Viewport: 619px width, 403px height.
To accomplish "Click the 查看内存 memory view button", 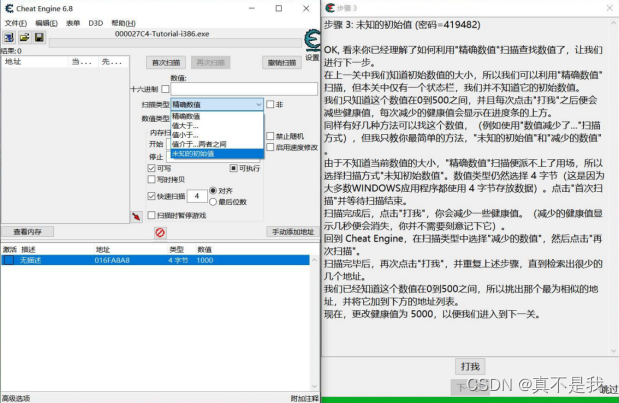I will coord(27,232).
